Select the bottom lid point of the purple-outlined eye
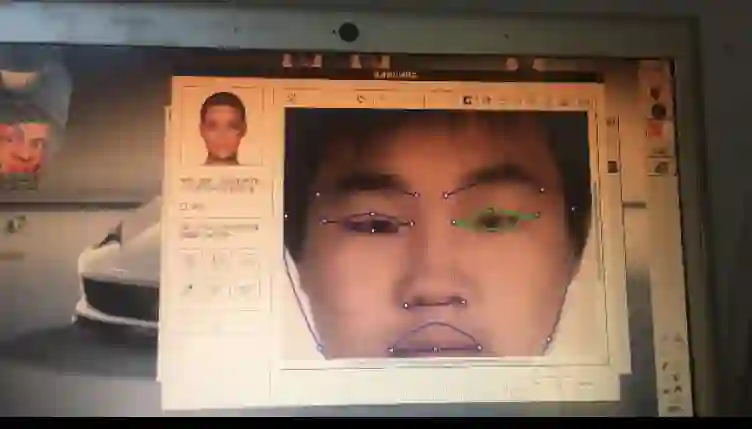The image size is (752, 429). [373, 231]
